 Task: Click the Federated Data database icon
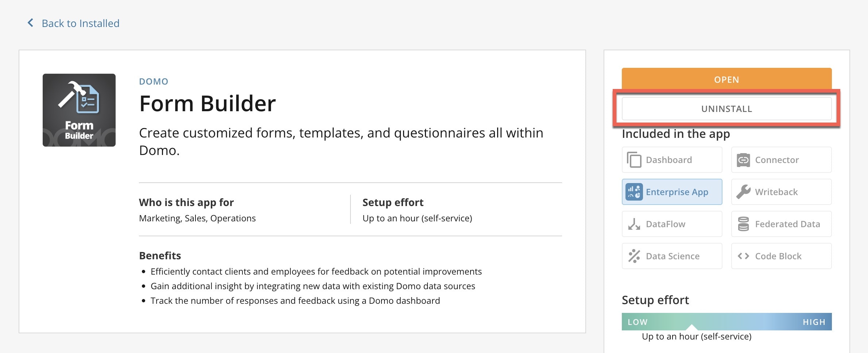[743, 224]
